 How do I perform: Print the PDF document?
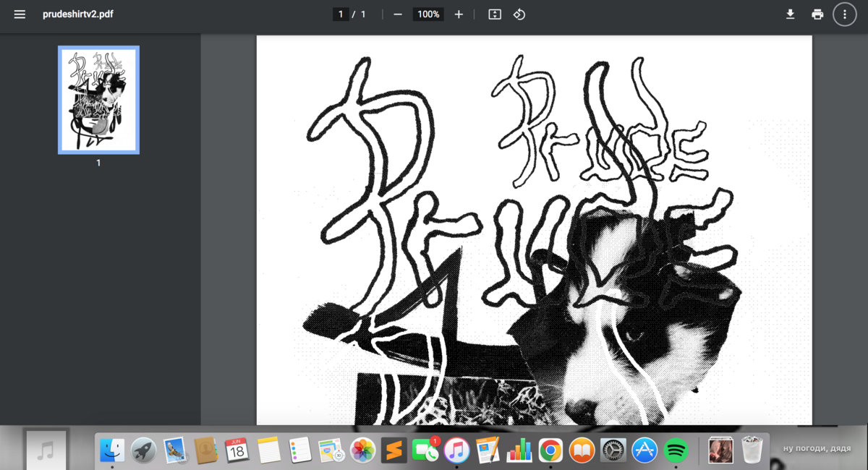[817, 14]
